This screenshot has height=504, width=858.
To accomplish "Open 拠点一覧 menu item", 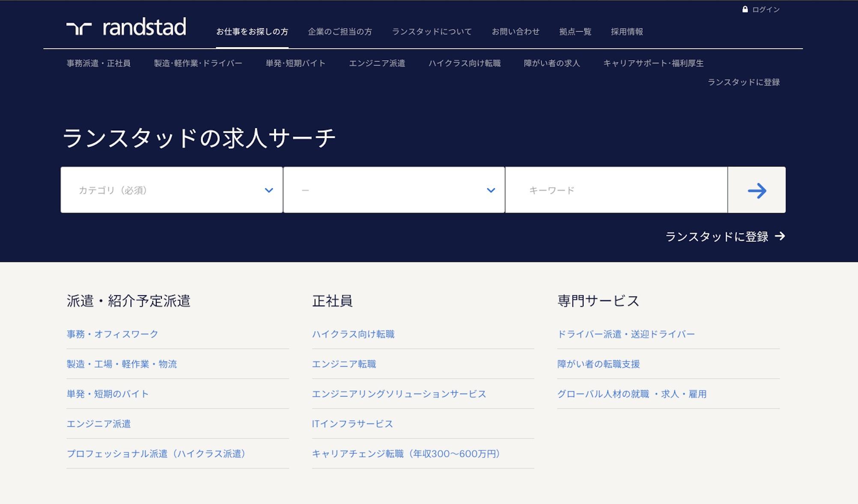I will (575, 32).
